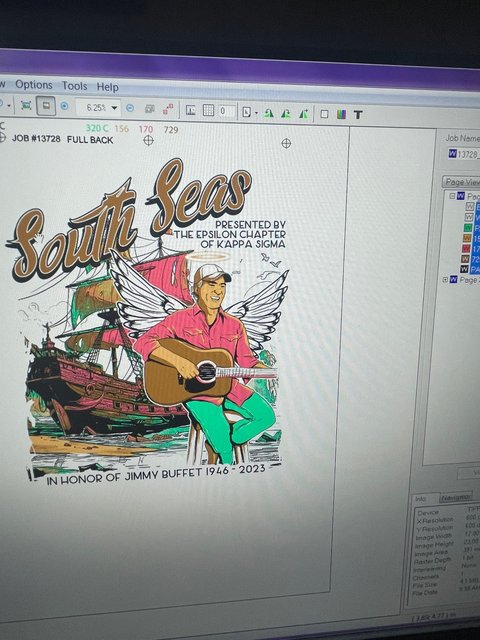
Task: Click the fit-to-window view icon
Action: (x=26, y=105)
